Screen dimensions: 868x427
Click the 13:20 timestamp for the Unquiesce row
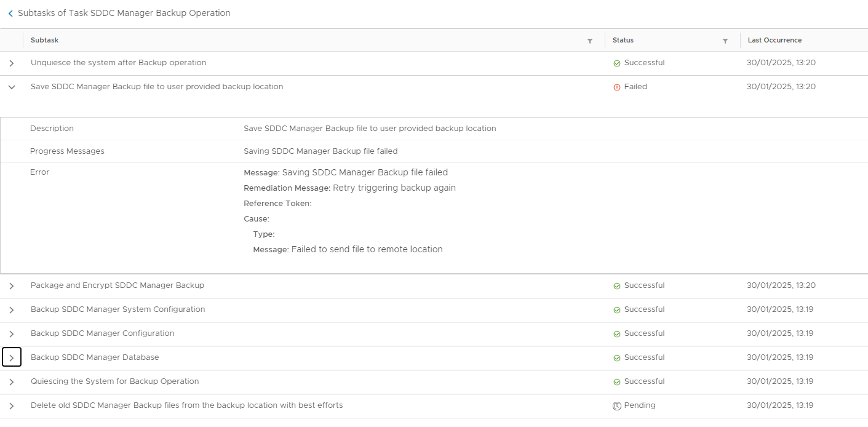pos(781,63)
